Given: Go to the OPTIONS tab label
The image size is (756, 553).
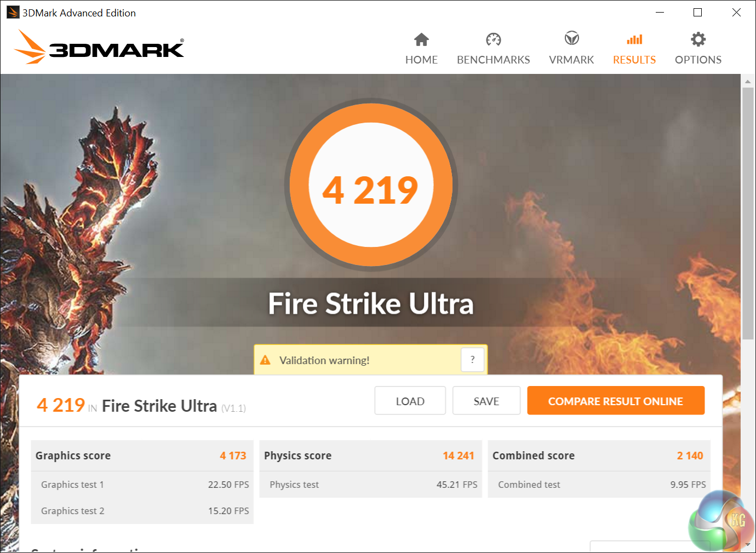Looking at the screenshot, I should [698, 60].
